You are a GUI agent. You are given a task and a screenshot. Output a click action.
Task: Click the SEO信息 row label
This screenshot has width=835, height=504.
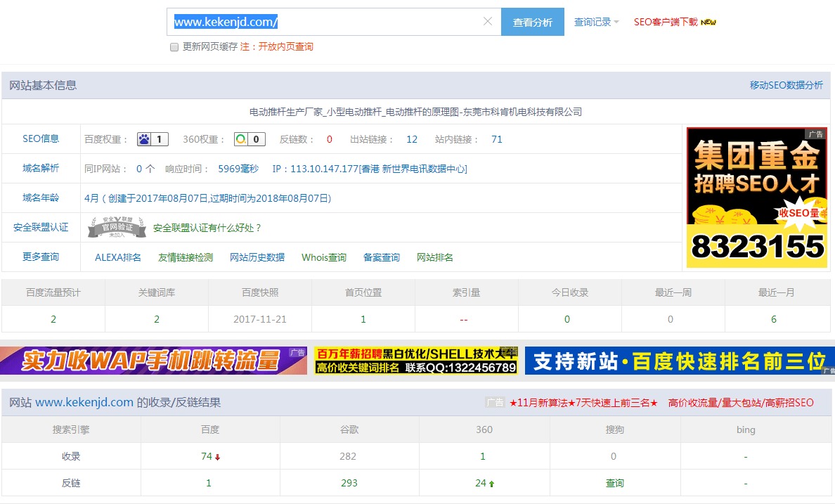point(41,138)
